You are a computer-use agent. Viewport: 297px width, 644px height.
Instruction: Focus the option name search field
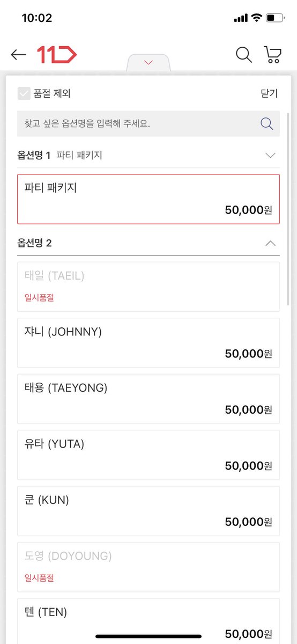[x=139, y=123]
